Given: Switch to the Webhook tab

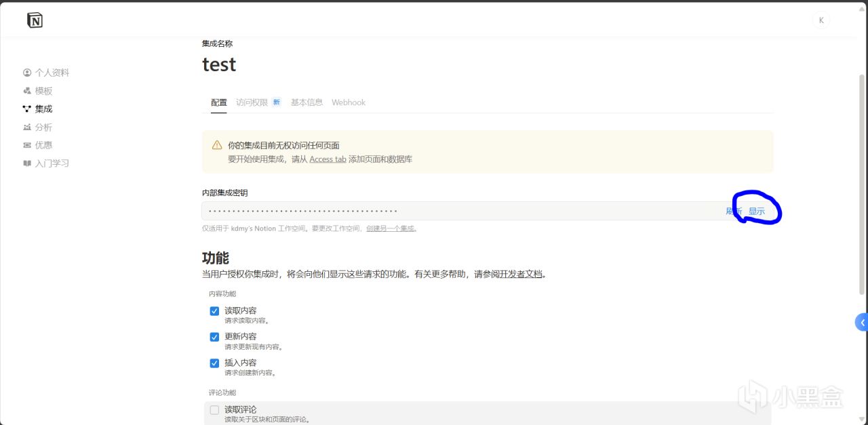Looking at the screenshot, I should click(349, 102).
